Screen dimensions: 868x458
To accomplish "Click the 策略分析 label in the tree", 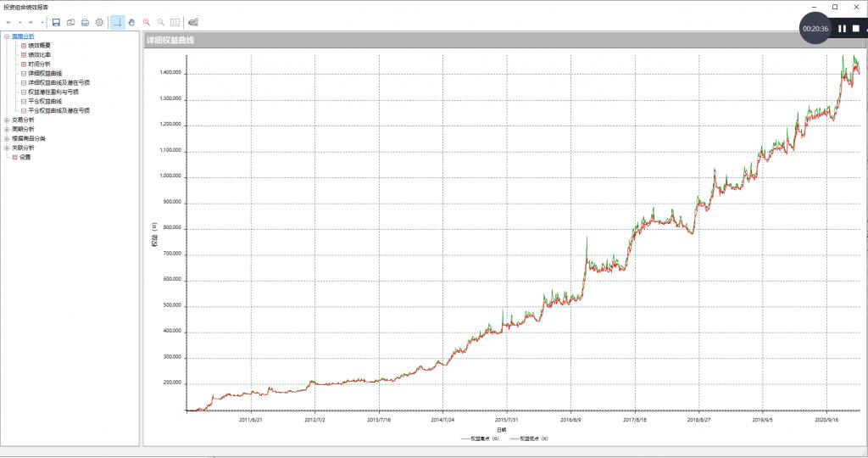I will pyautogui.click(x=23, y=36).
